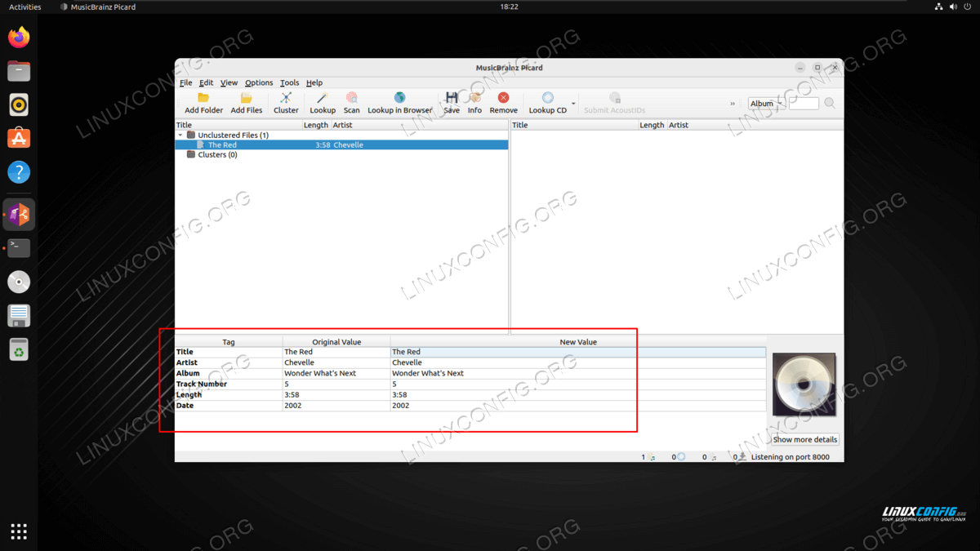This screenshot has width=980, height=551.
Task: Add a folder with the Add Folder tool
Action: (x=203, y=103)
